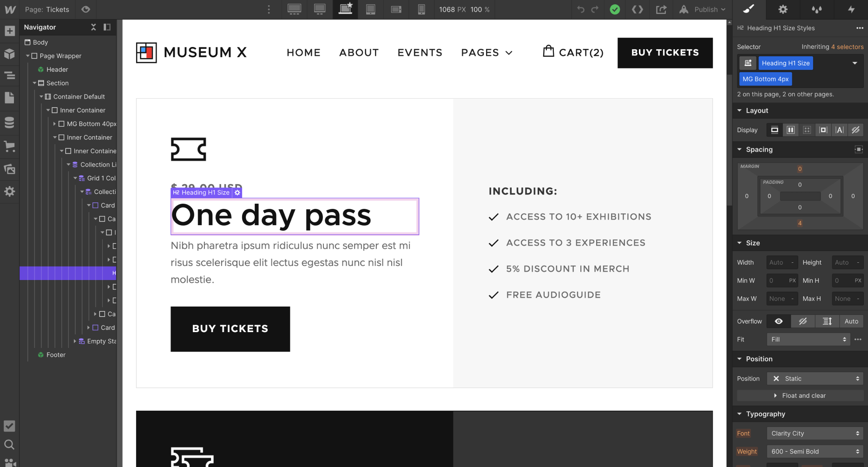This screenshot has height=467, width=868.
Task: Open the Add Elements panel
Action: (x=9, y=31)
